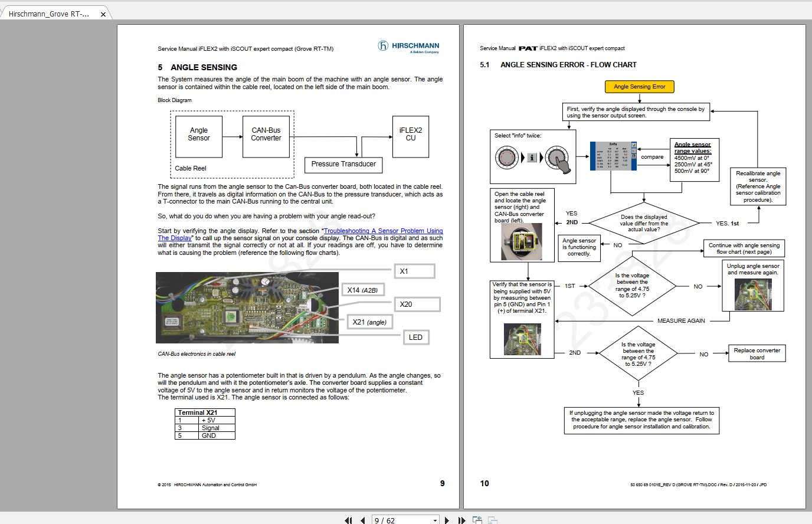
Task: Click the 'Angle sensor range values' box
Action: [694, 159]
